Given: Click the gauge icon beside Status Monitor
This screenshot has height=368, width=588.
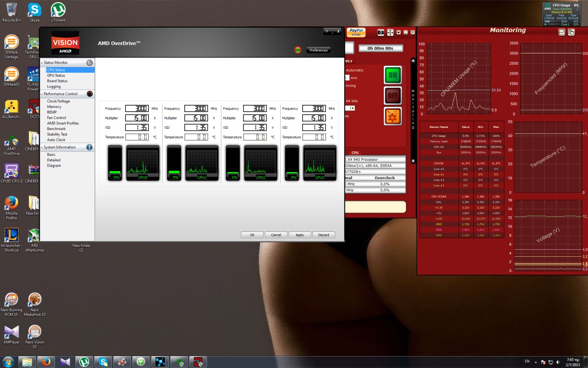Looking at the screenshot, I should (90, 63).
